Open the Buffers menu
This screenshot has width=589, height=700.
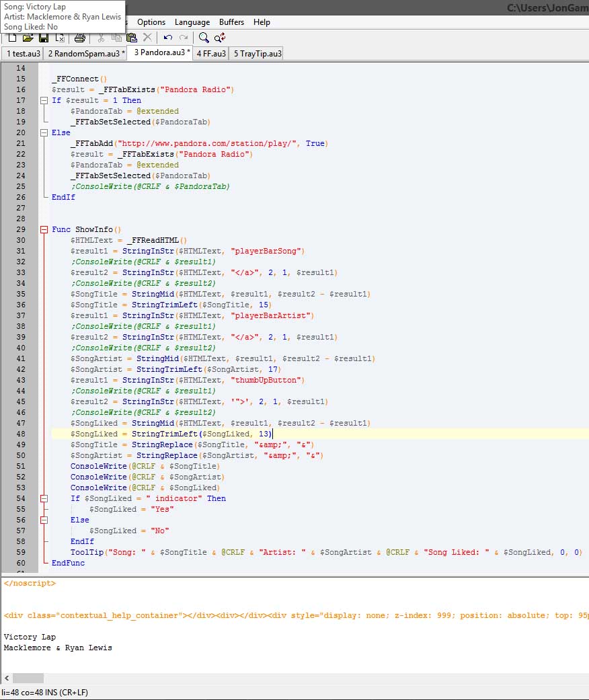pos(231,22)
